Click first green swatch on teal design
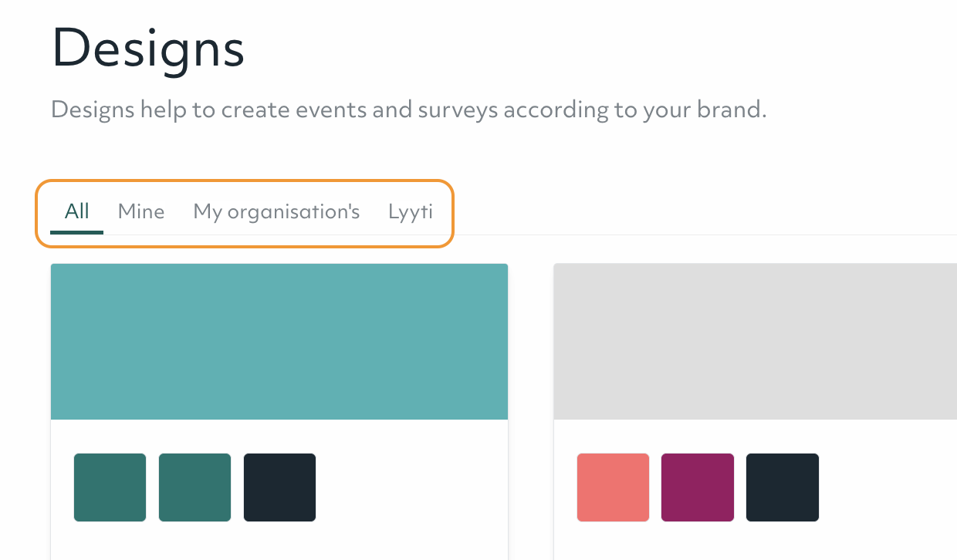The height and width of the screenshot is (560, 957). tap(110, 487)
